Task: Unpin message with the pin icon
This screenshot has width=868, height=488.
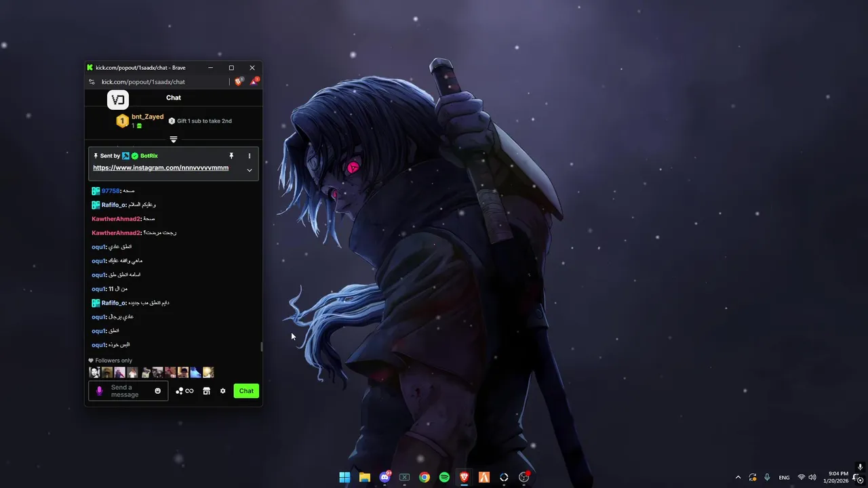Action: coord(231,156)
